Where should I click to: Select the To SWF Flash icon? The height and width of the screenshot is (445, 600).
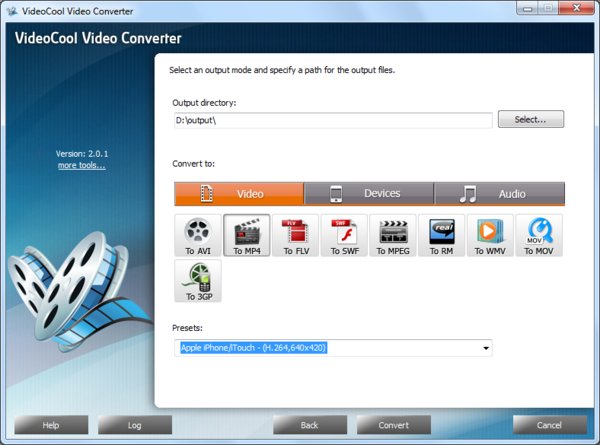coord(344,235)
